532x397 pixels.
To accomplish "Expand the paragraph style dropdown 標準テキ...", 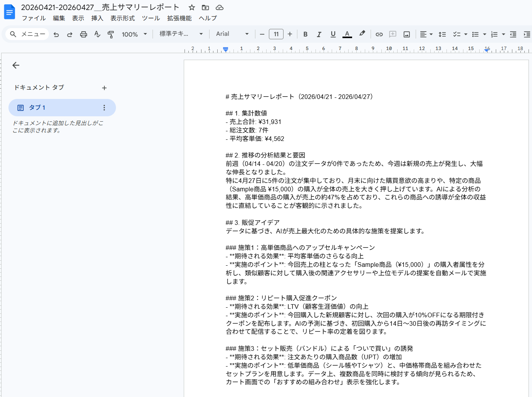I will 181,34.
